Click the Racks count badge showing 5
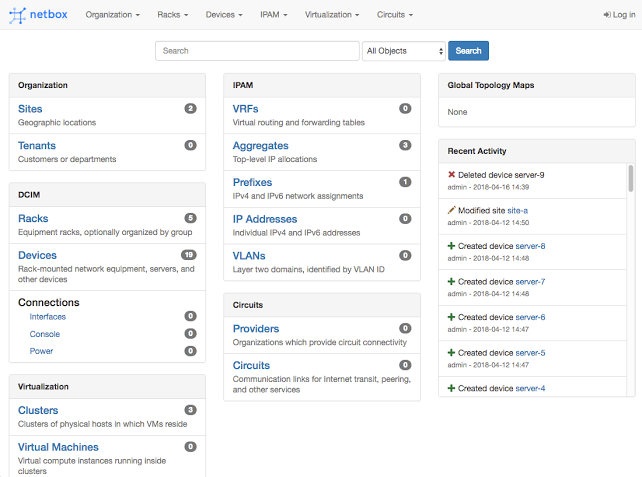The image size is (642, 477). [190, 218]
